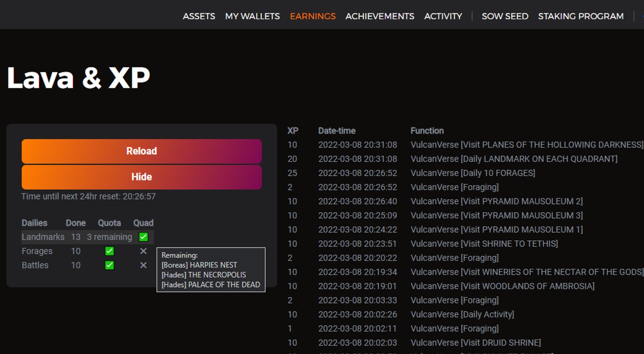Image resolution: width=644 pixels, height=354 pixels.
Task: Click the 'Time until next 24hr reset' text
Action: point(89,196)
